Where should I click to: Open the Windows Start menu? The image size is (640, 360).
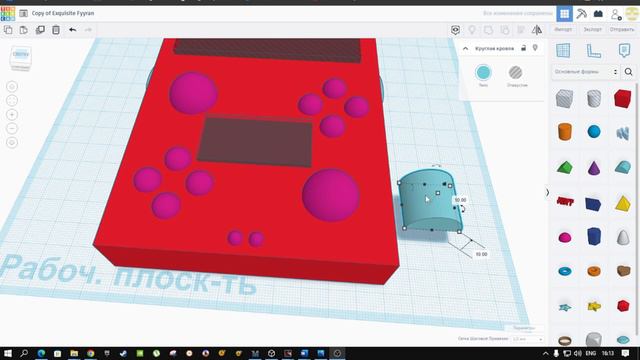tap(8, 353)
